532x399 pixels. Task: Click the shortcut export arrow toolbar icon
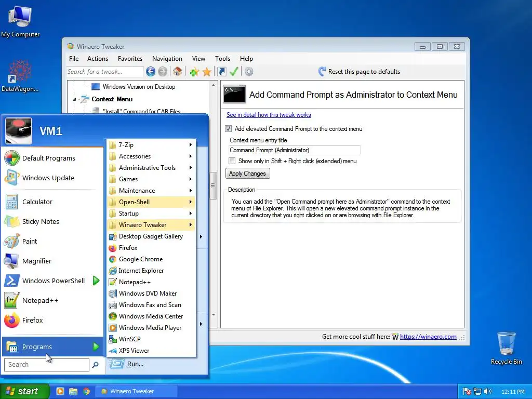coord(221,72)
